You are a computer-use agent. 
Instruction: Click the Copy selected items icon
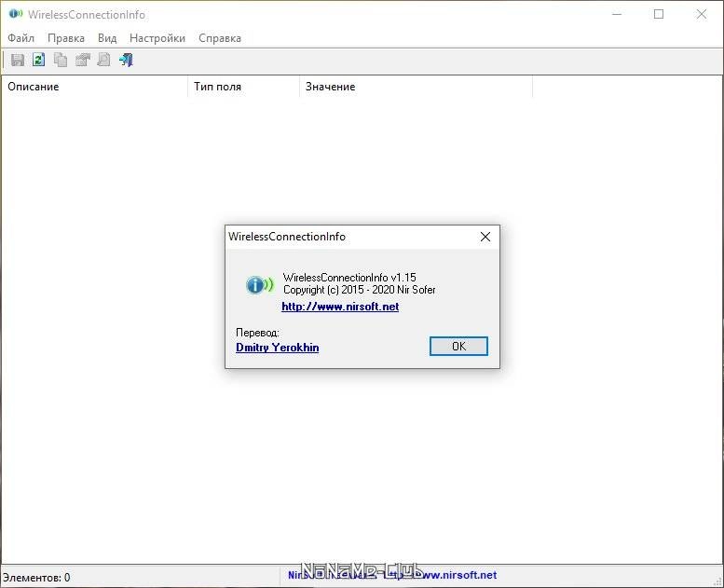point(61,60)
